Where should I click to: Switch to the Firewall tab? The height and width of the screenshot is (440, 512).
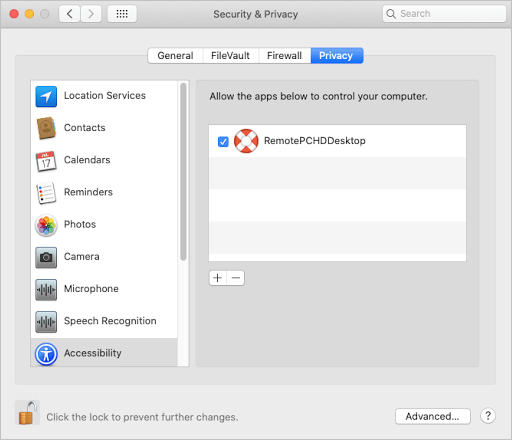[284, 55]
